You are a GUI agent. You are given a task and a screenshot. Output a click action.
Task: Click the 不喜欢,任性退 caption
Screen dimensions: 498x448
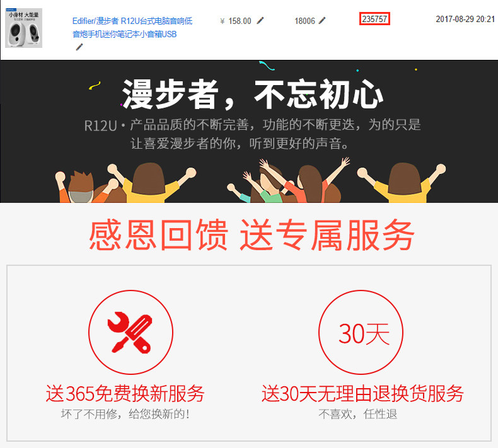point(358,414)
